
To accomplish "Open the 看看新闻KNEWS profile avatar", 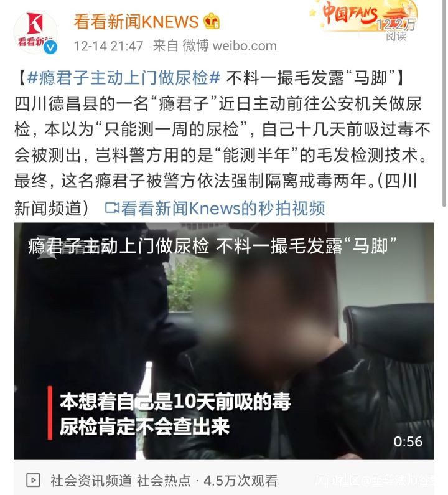I will pyautogui.click(x=35, y=32).
